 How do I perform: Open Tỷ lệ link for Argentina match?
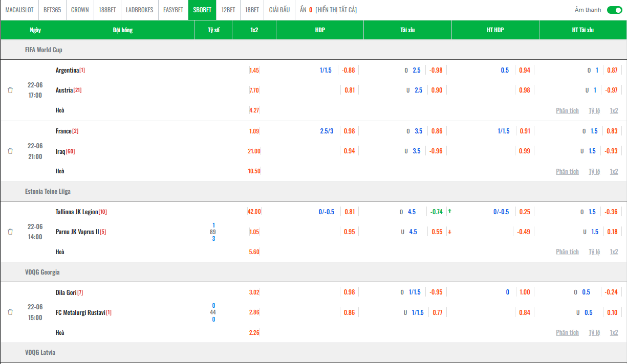coord(594,110)
